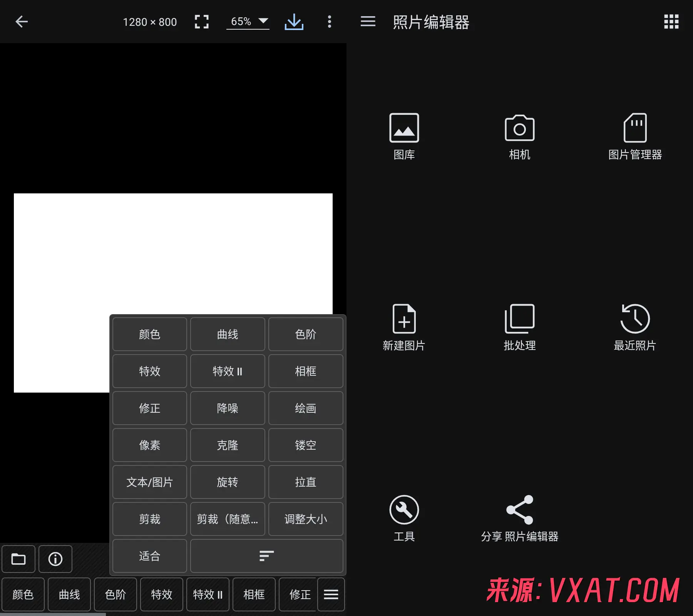Open the three-dot overflow menu
The image size is (693, 616).
[x=330, y=22]
